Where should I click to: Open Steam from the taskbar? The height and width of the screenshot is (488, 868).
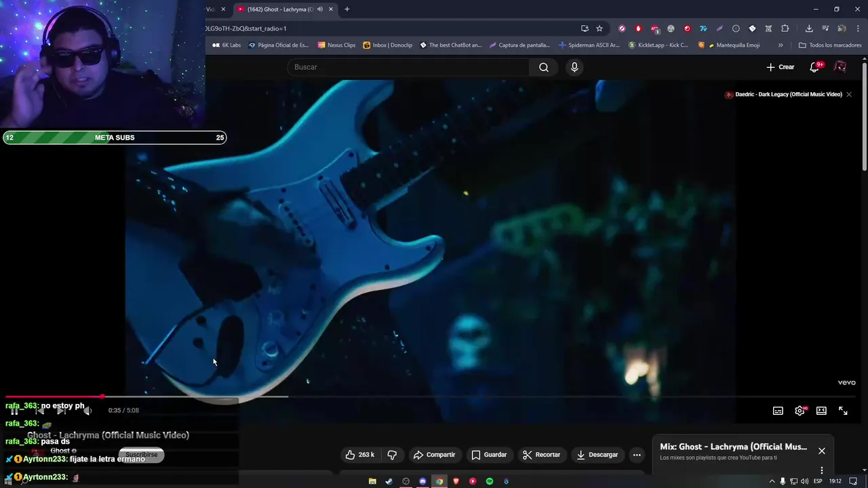coord(389,481)
